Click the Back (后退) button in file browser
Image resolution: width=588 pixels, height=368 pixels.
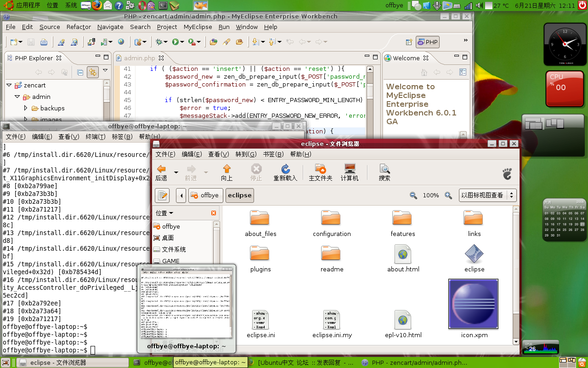click(x=161, y=172)
